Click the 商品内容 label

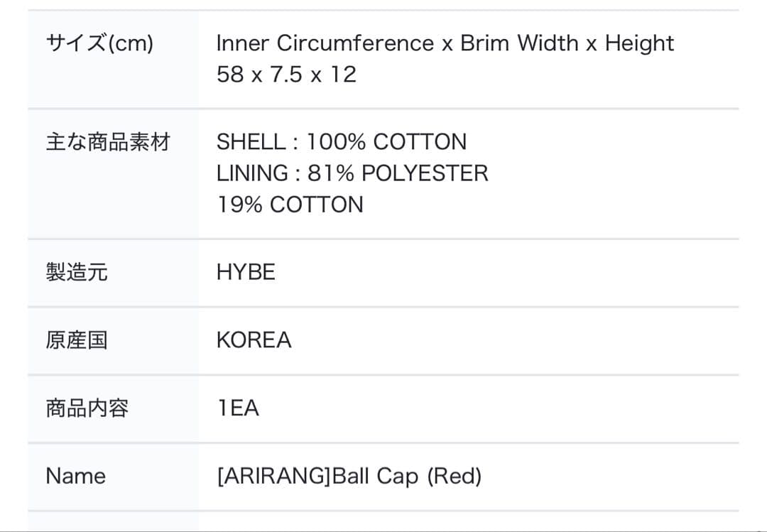[87, 408]
